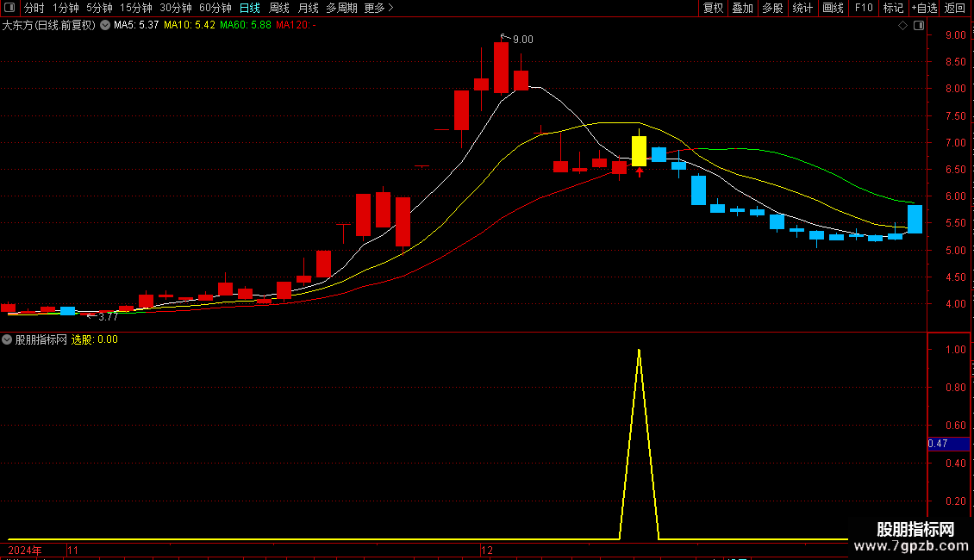Select the 日线 daily chart tab
Viewport: 974px width, 560px height.
250,8
